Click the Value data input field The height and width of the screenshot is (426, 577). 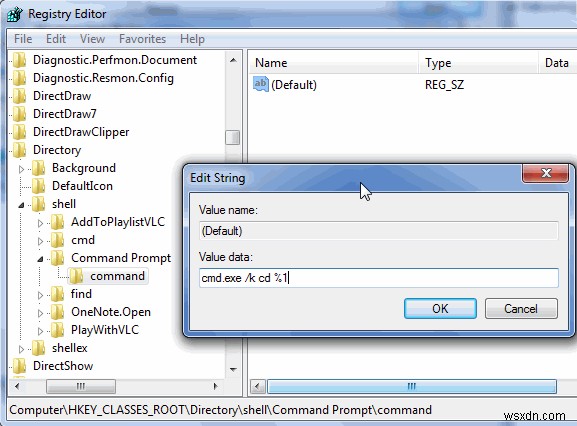379,278
